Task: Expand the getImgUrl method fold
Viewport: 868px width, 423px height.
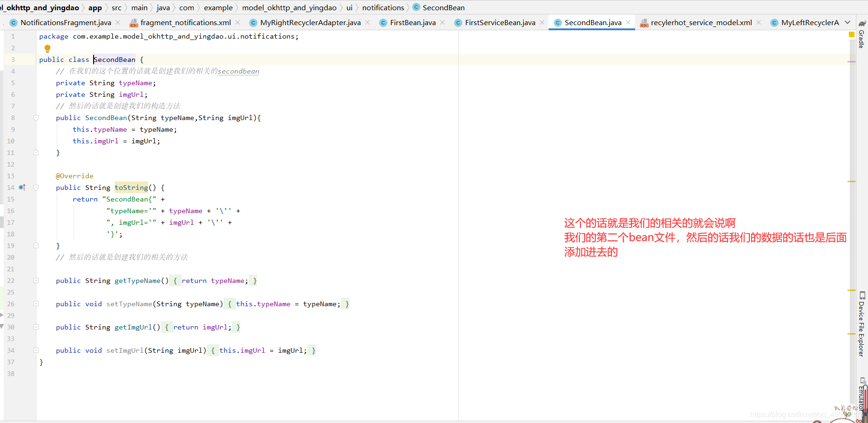Action: click(36, 327)
